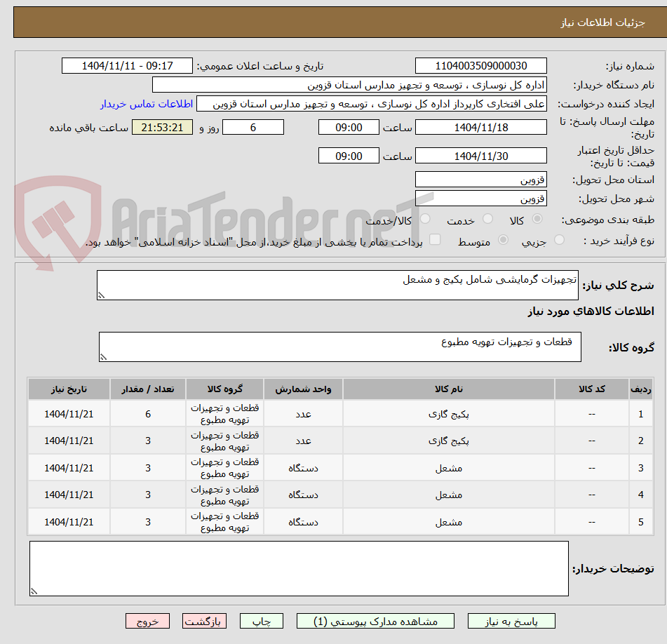Click the countdown timer 21:53:21
The height and width of the screenshot is (644, 667).
click(x=162, y=127)
